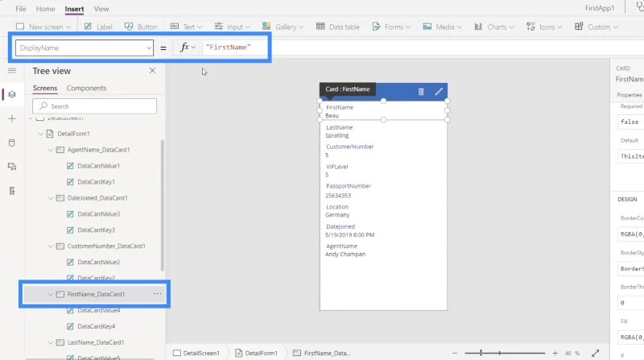Click the pencil edit icon on card

click(439, 91)
